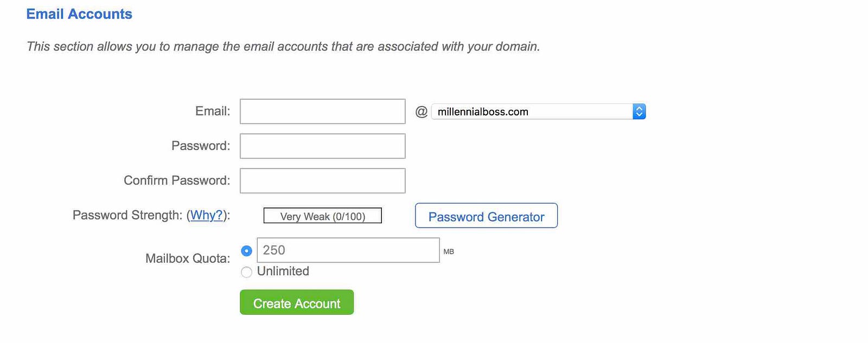The width and height of the screenshot is (868, 343).
Task: Click the "Unlimited" option label
Action: coord(283,271)
